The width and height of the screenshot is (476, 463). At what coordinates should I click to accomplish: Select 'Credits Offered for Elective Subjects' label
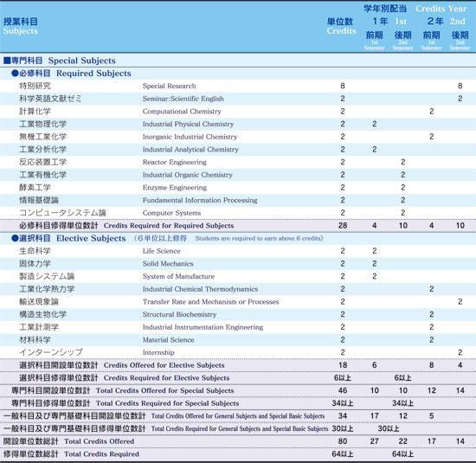pyautogui.click(x=164, y=365)
